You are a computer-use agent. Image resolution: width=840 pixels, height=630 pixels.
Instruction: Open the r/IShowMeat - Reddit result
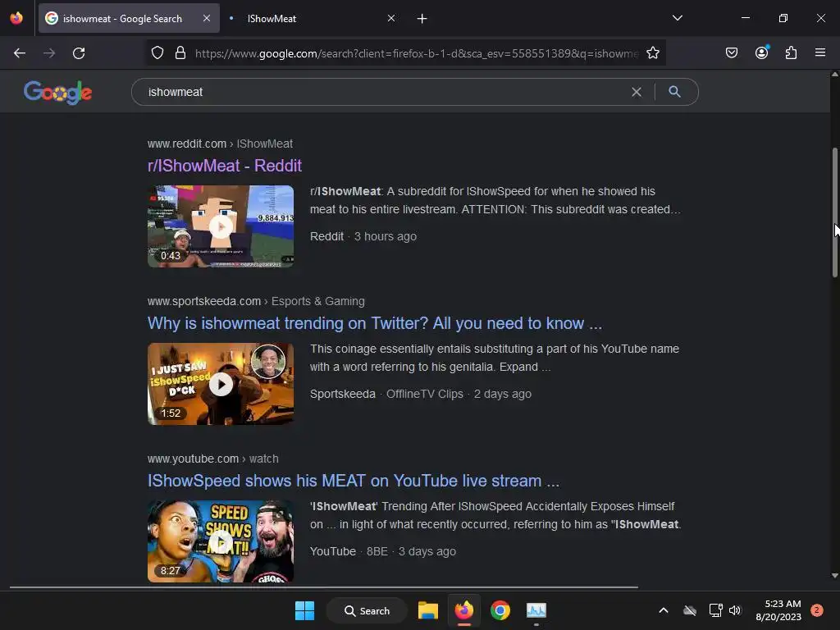point(225,166)
